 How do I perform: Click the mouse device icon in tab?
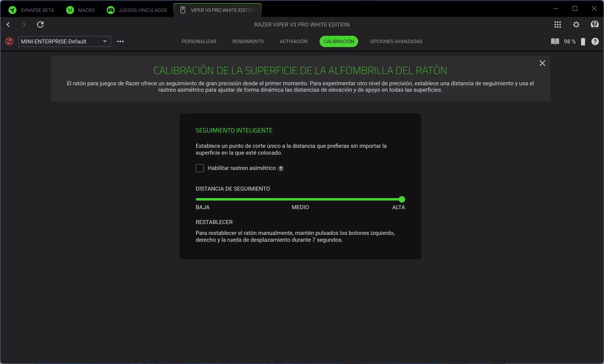pos(183,10)
